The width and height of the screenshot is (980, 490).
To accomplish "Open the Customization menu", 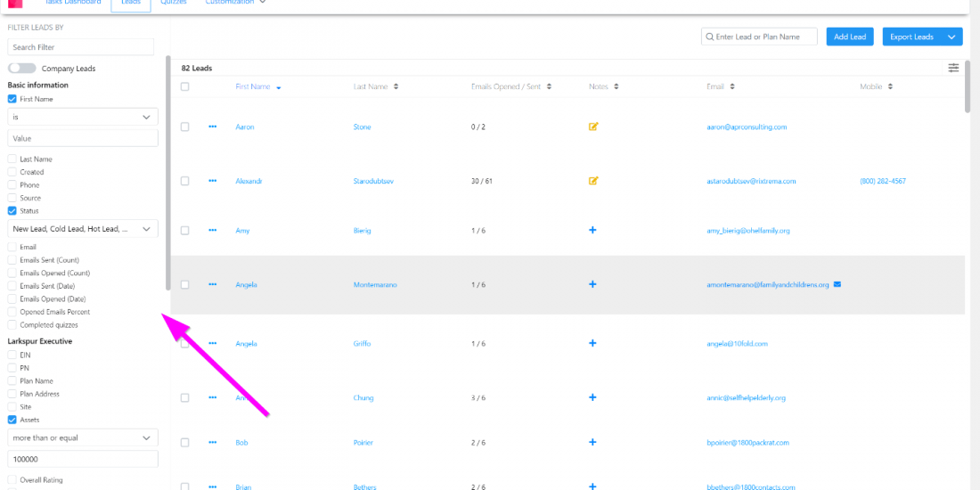I will pyautogui.click(x=235, y=3).
